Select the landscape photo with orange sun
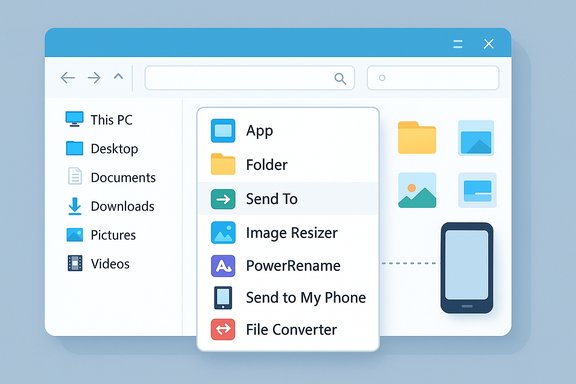This screenshot has width=576, height=384. coord(417,190)
